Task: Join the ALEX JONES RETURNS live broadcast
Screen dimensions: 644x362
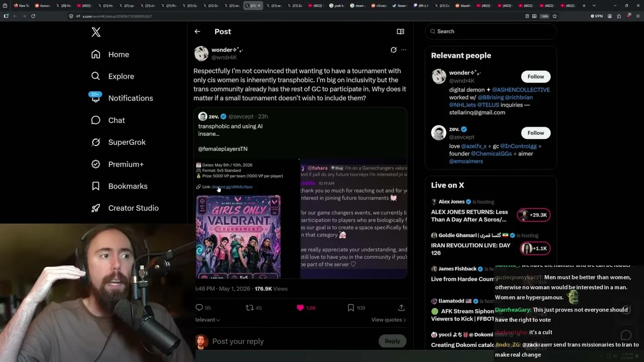Action: coord(469,216)
